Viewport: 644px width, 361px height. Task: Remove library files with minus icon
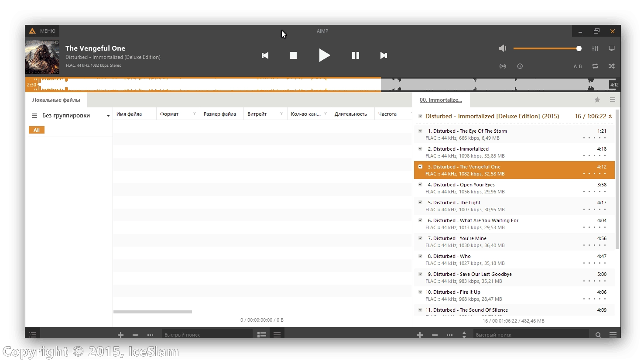pyautogui.click(x=135, y=335)
